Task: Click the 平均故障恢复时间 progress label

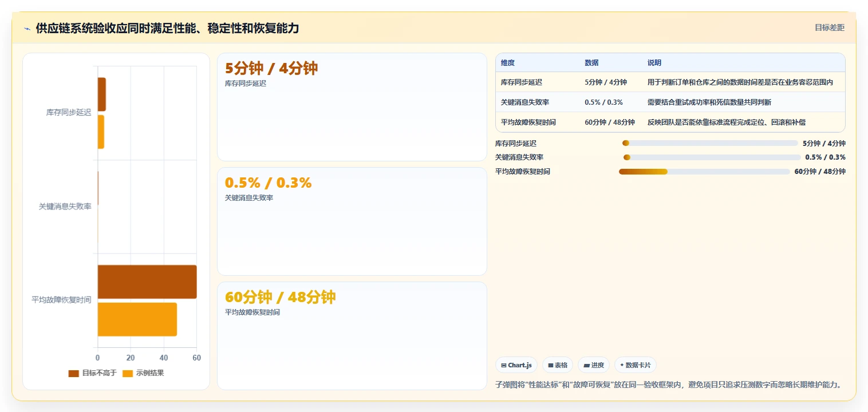Action: pos(523,172)
